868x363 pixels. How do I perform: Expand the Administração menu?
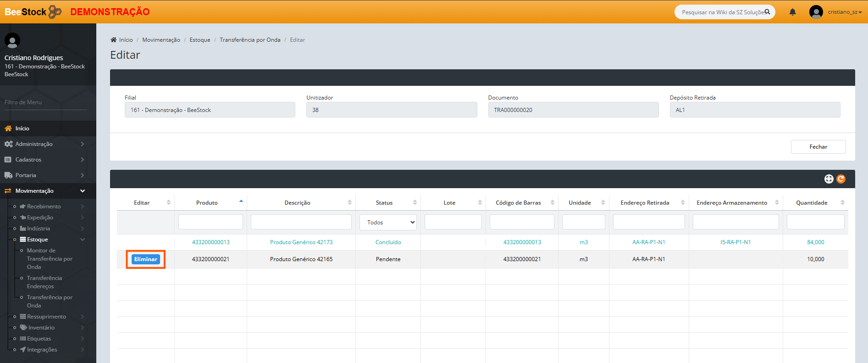coord(34,144)
